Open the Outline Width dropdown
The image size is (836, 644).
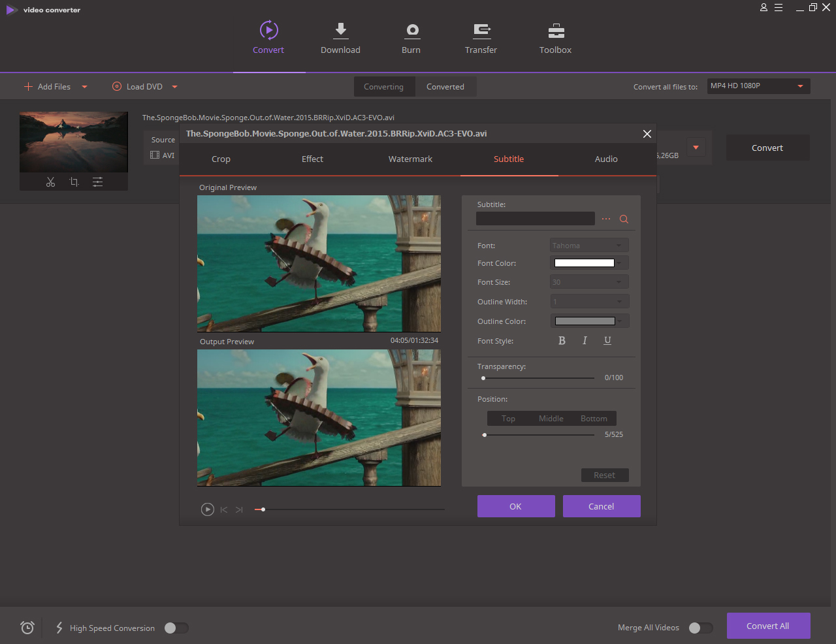click(x=589, y=302)
